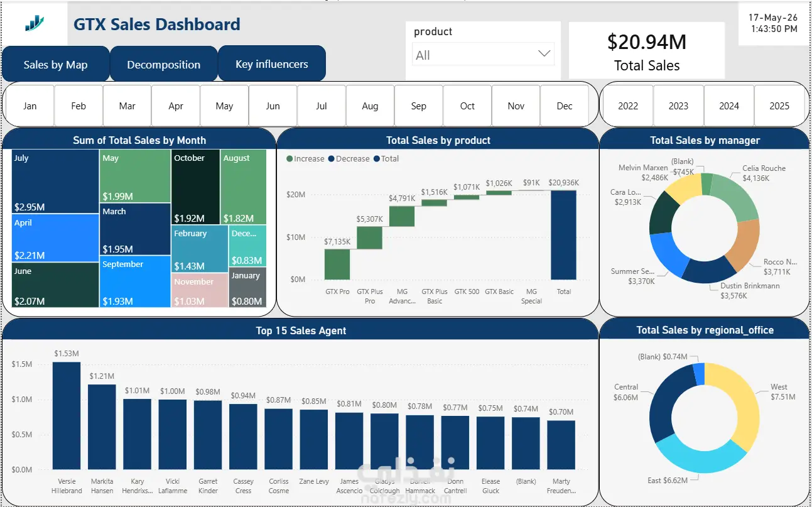
Task: Click the Decrease legend marker
Action: (331, 159)
